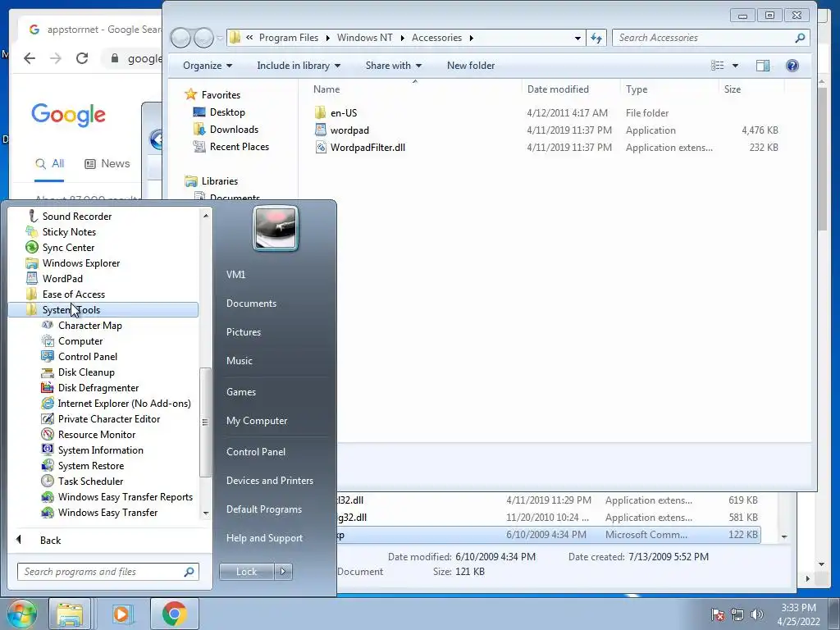Viewport: 840px width, 630px height.
Task: Toggle the preview pane icon
Action: tap(763, 66)
